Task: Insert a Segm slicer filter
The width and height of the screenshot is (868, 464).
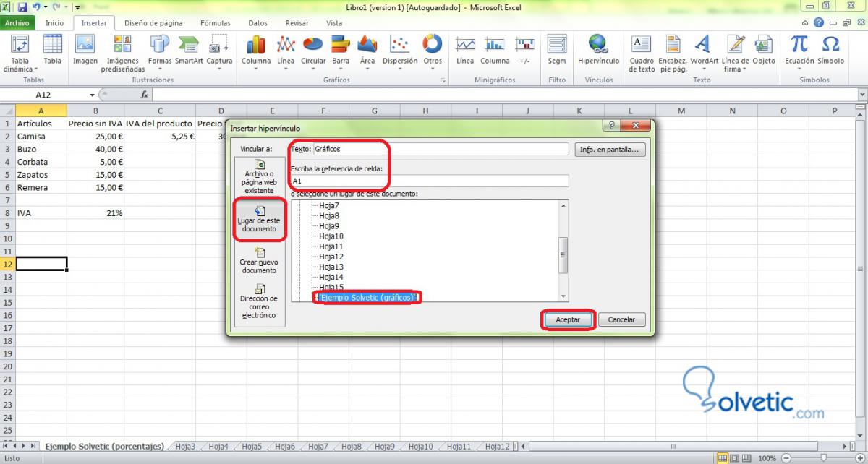Action: tap(557, 50)
